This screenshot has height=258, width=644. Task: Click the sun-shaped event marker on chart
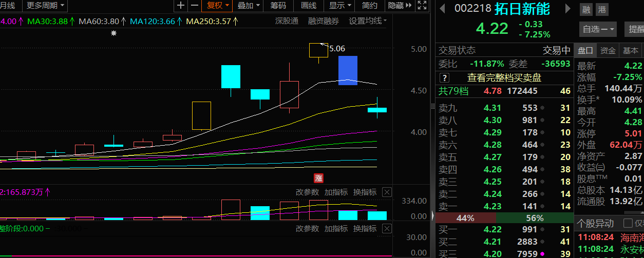113,33
